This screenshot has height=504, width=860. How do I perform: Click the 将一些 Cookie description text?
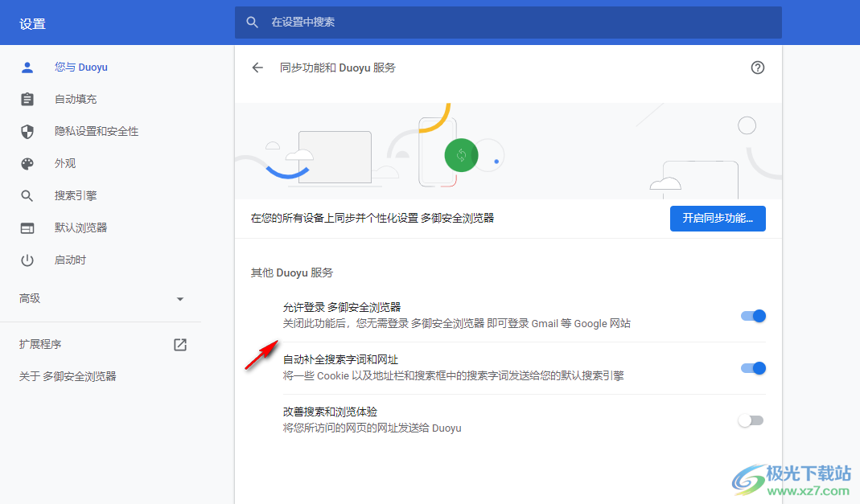[x=453, y=376]
